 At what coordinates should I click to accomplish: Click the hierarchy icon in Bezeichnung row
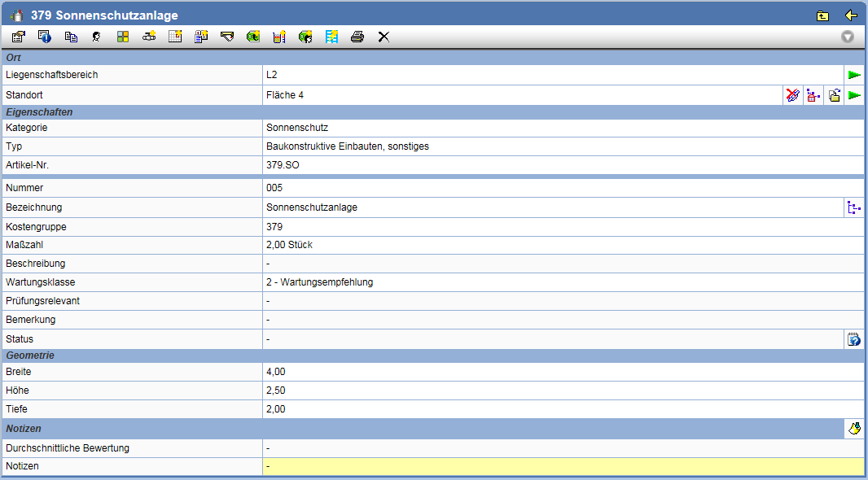click(854, 207)
